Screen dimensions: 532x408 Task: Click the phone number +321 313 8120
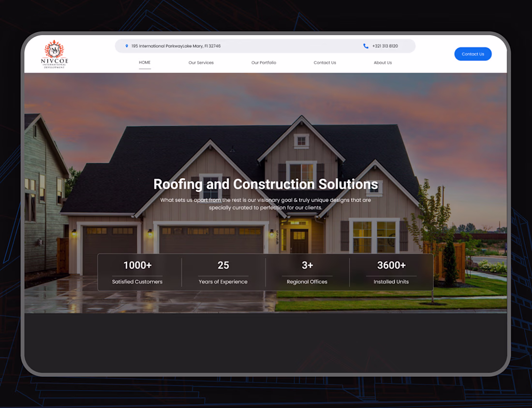385,46
